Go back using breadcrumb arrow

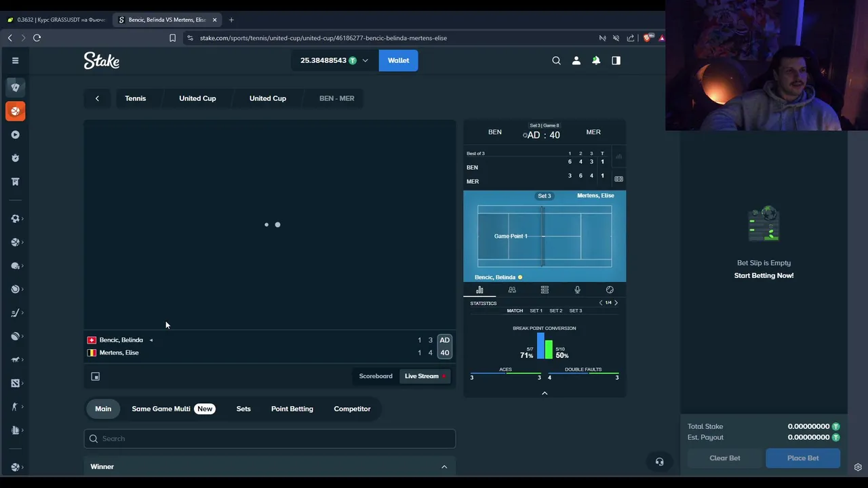pyautogui.click(x=97, y=98)
